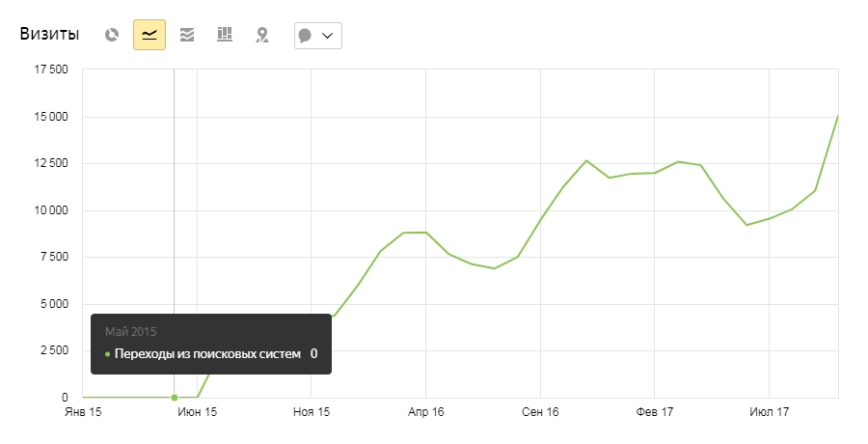This screenshot has height=444, width=868.
Task: Click the green data point for Май 2015
Action: [174, 397]
